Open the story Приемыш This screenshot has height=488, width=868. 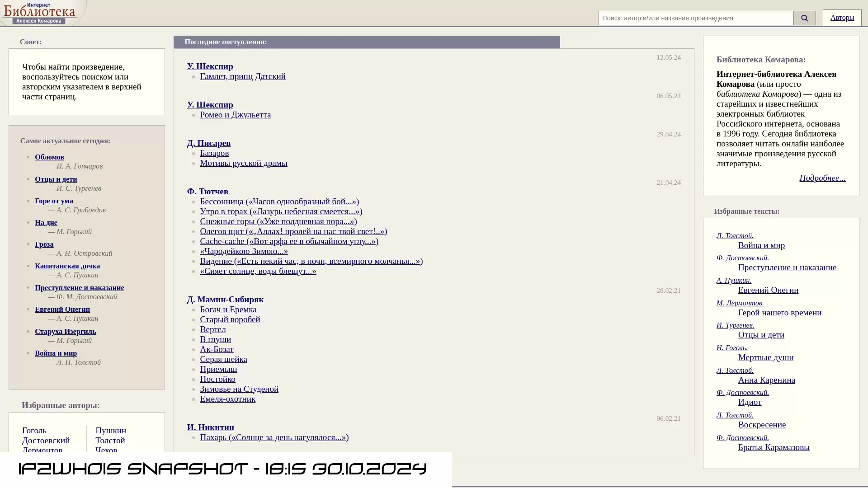point(218,369)
